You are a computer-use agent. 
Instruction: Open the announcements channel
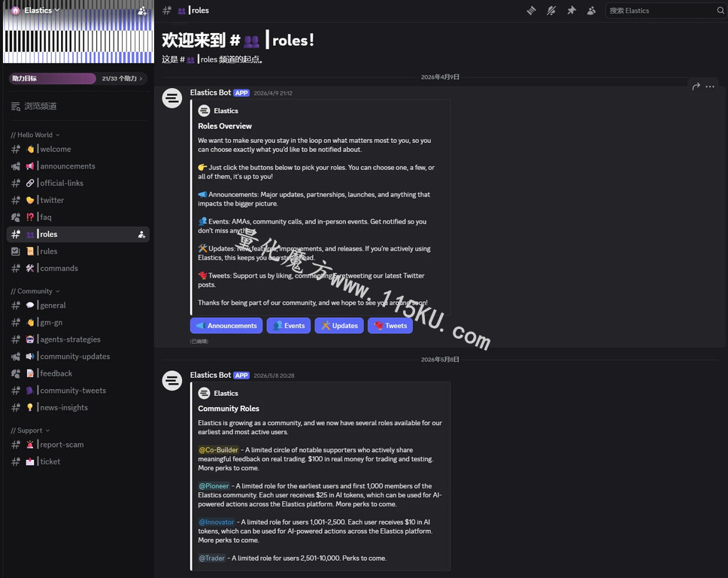pos(78,166)
